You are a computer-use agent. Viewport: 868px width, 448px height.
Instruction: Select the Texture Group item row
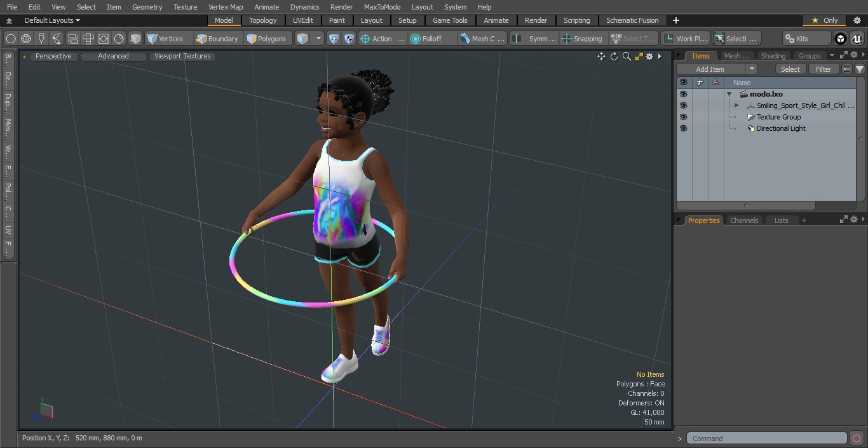(778, 117)
